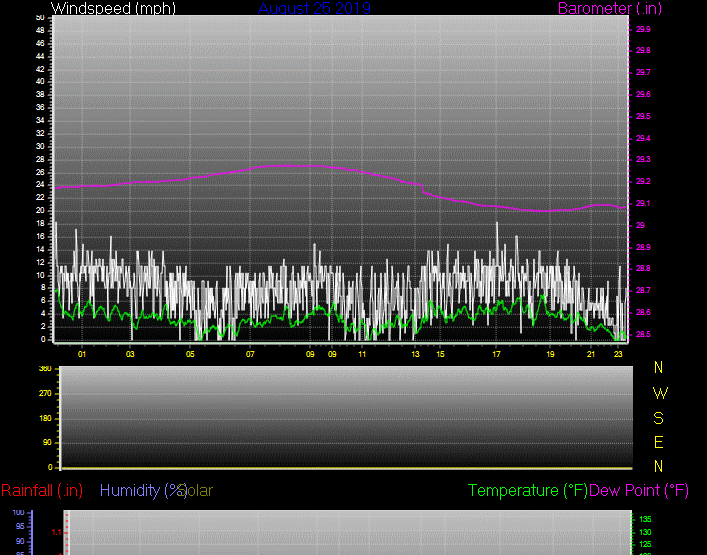The height and width of the screenshot is (555, 707).
Task: Click the 'Windspeed (mph)' chart title
Action: point(113,8)
